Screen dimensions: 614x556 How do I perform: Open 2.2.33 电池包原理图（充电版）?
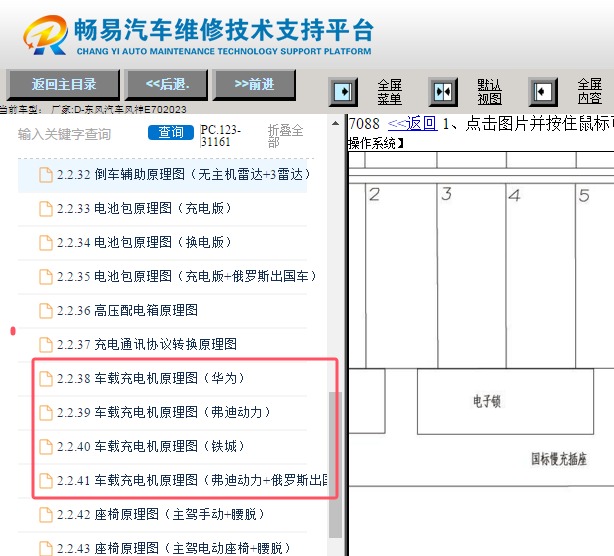tap(144, 208)
